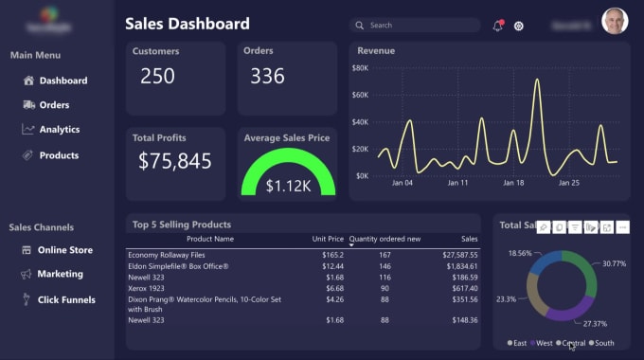Sort table by Product Name header

coord(210,239)
